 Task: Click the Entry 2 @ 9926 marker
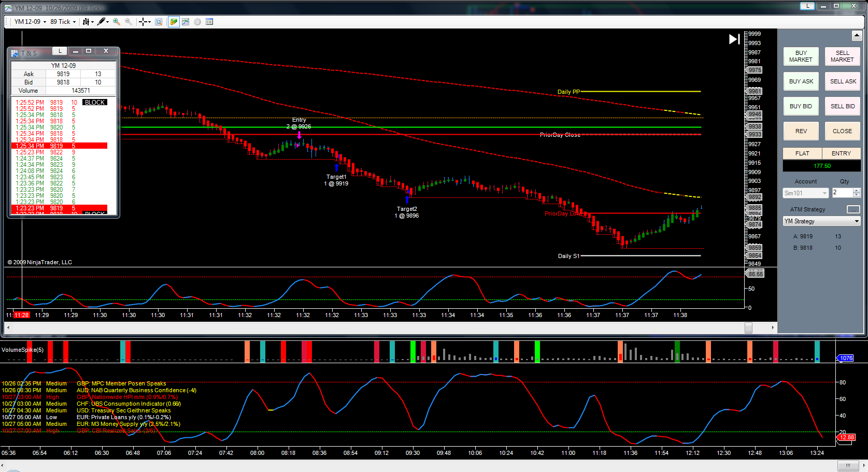[299, 123]
